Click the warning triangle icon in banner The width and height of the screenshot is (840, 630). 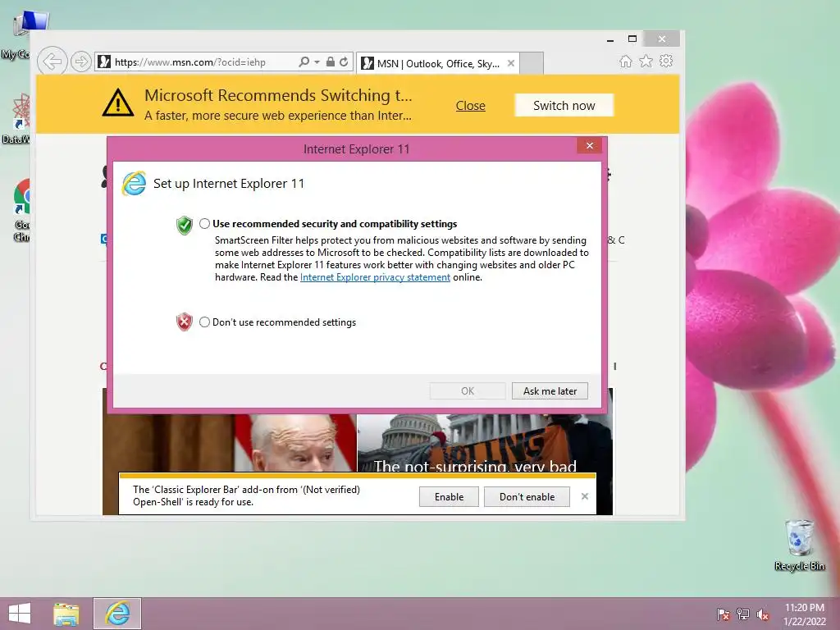coord(118,103)
